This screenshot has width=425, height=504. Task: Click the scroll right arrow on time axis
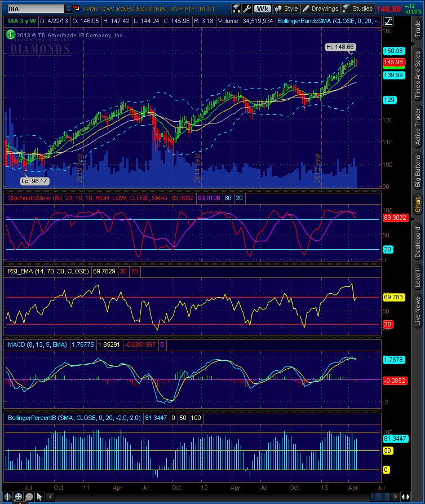[396, 497]
